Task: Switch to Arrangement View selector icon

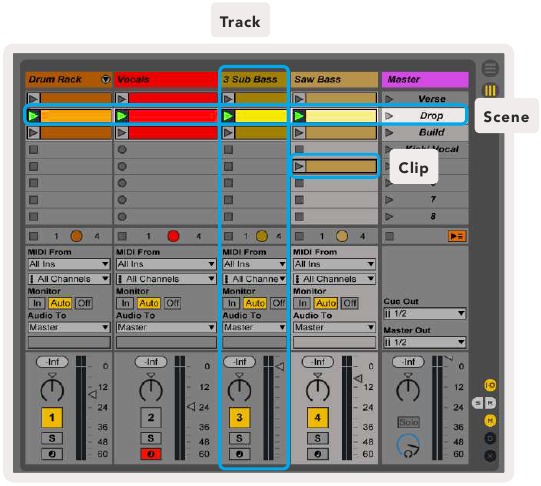Action: (490, 68)
